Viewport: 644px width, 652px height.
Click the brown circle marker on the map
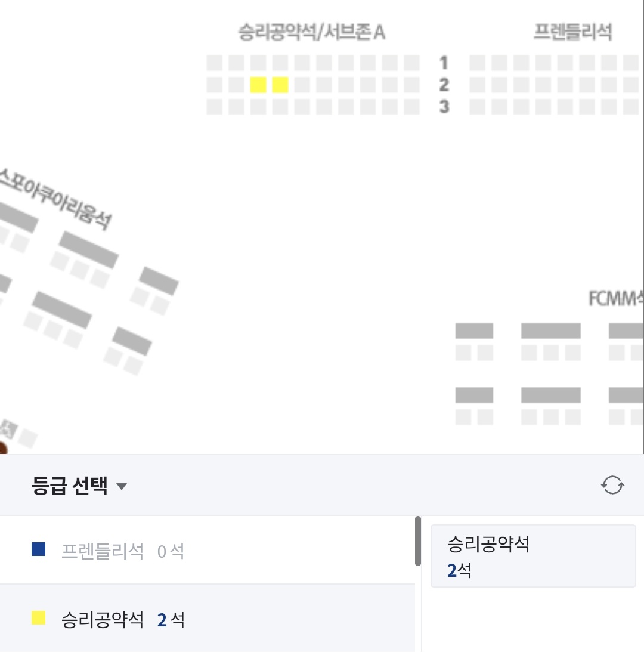[2, 449]
